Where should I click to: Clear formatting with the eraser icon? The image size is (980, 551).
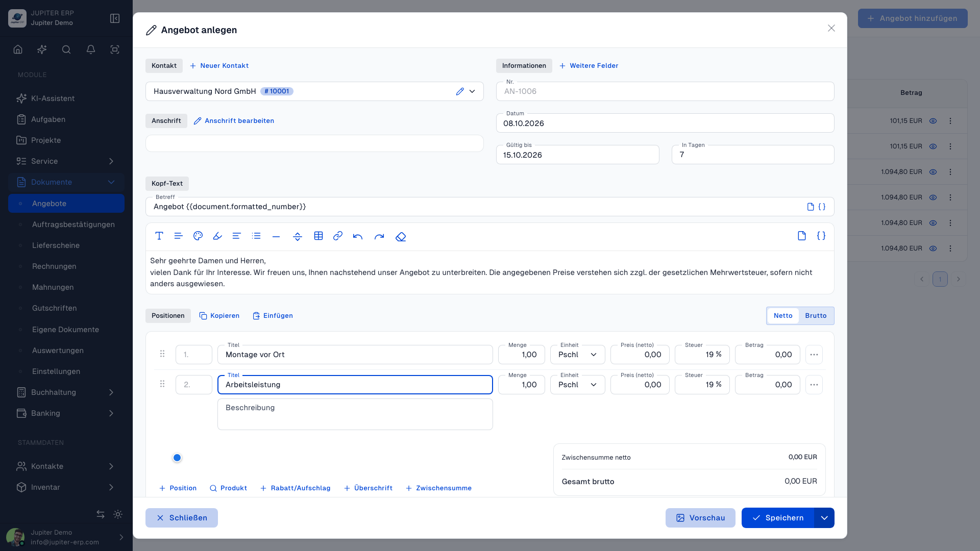401,236
